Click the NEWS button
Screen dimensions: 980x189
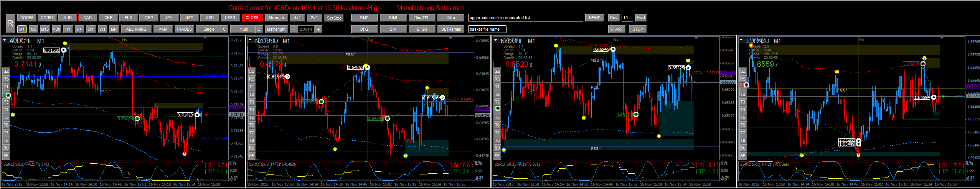(595, 18)
